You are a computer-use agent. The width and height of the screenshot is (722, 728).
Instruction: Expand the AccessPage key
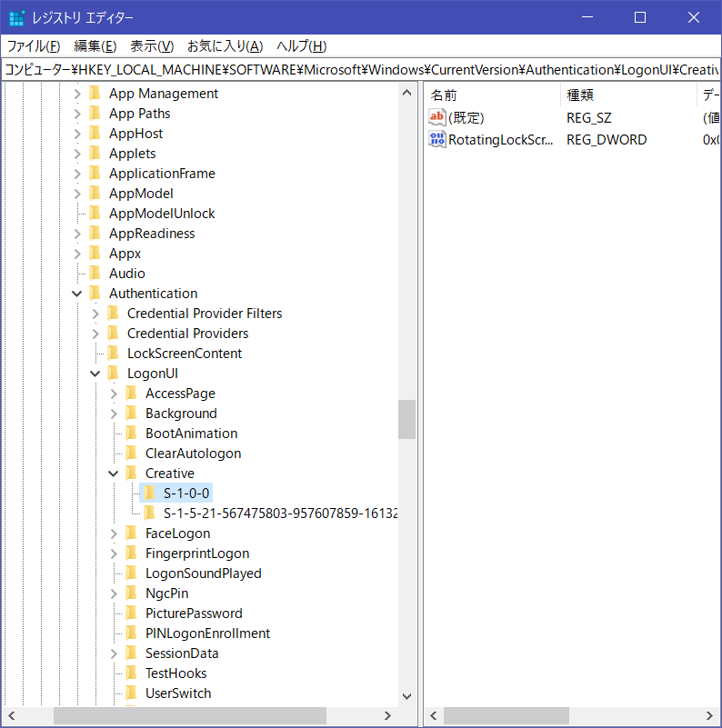pyautogui.click(x=114, y=394)
